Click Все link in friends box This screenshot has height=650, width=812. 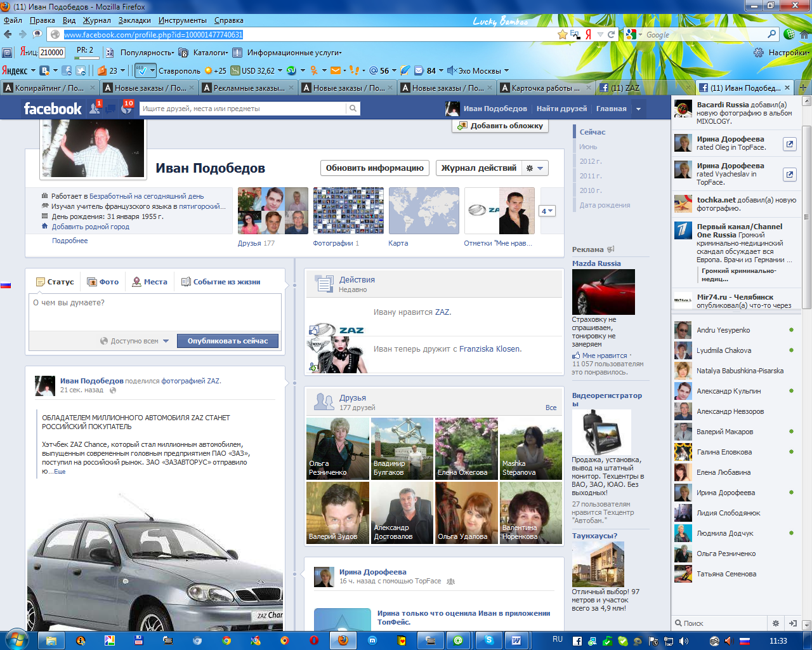tap(551, 408)
